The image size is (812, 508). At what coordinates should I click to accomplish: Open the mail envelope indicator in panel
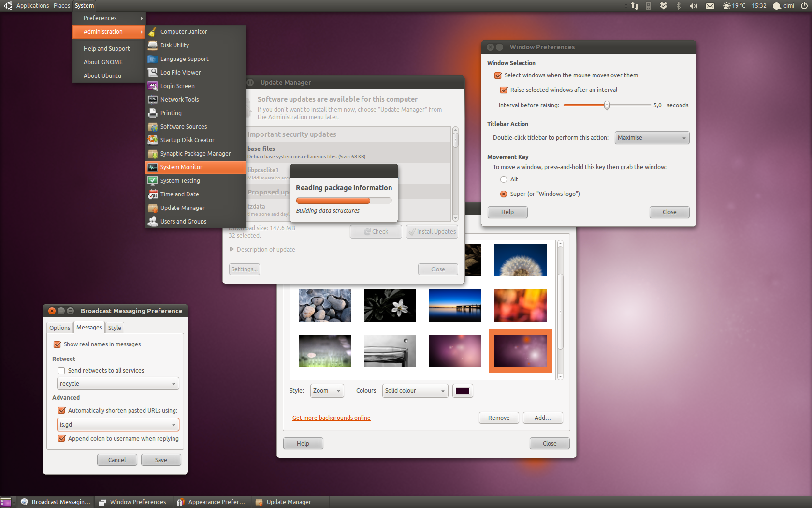pos(710,6)
